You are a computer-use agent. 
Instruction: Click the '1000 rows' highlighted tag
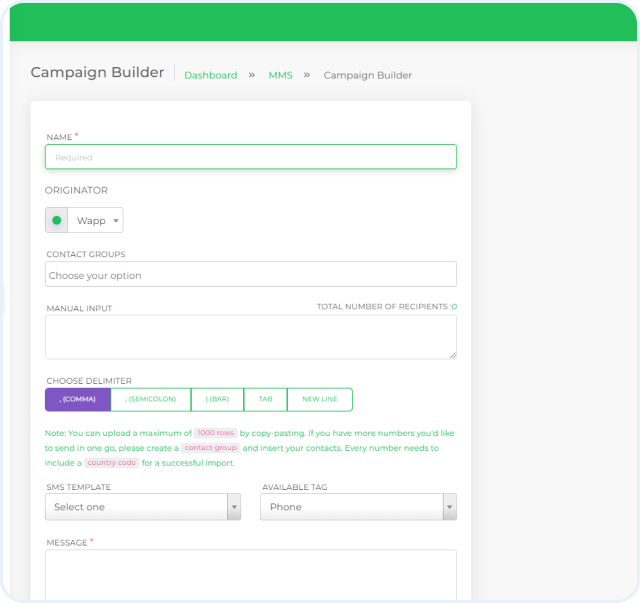point(215,433)
